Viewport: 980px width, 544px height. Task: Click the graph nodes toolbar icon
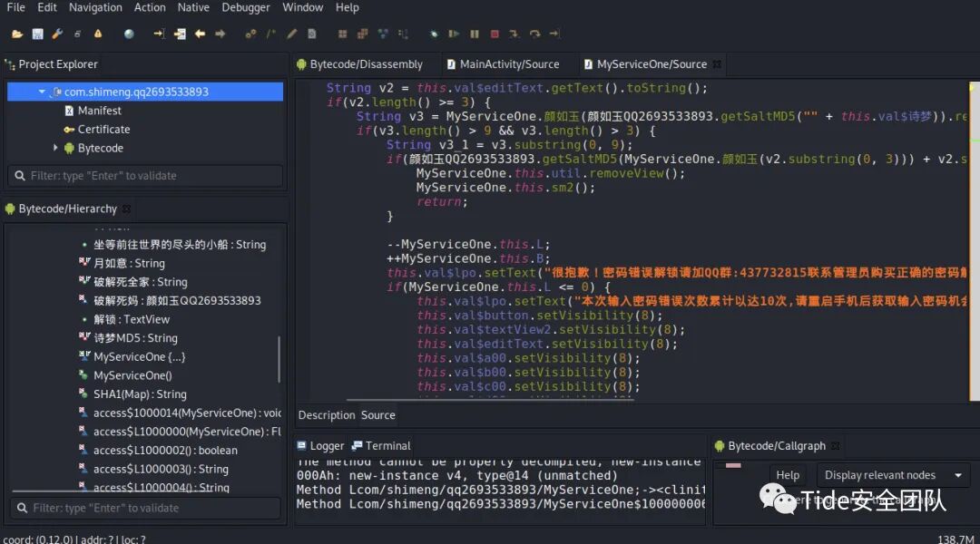(383, 34)
